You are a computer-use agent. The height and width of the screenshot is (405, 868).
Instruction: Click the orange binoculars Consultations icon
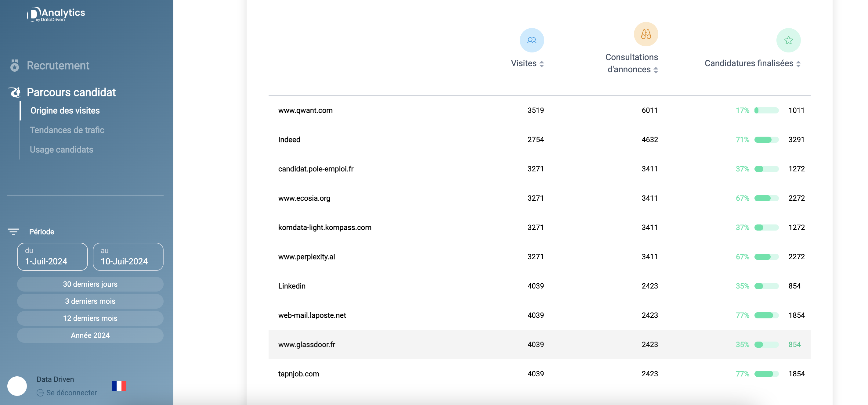tap(646, 34)
